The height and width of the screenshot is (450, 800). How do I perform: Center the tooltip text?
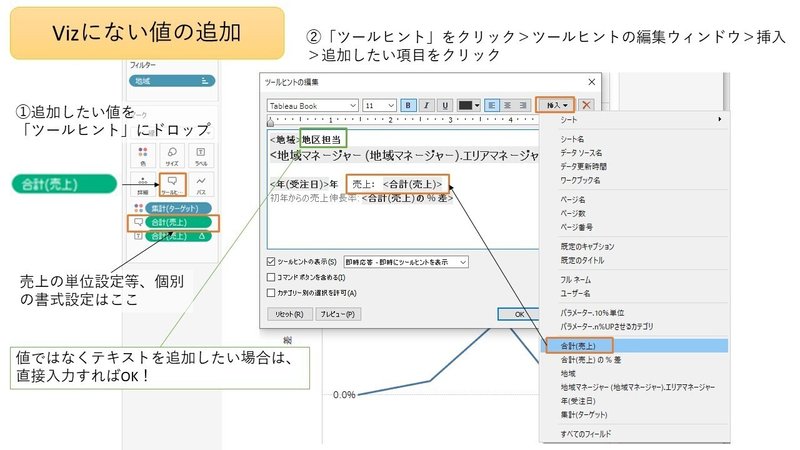pyautogui.click(x=507, y=105)
